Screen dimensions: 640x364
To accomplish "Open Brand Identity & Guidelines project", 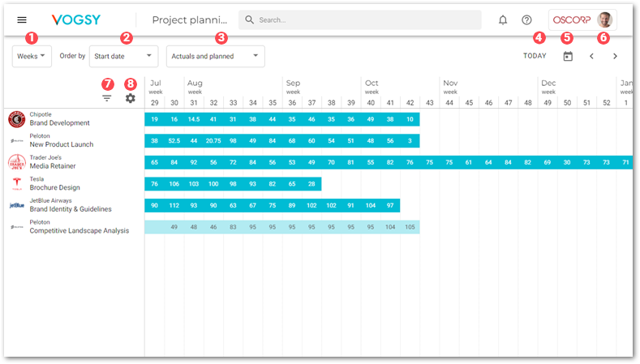I will (x=71, y=209).
